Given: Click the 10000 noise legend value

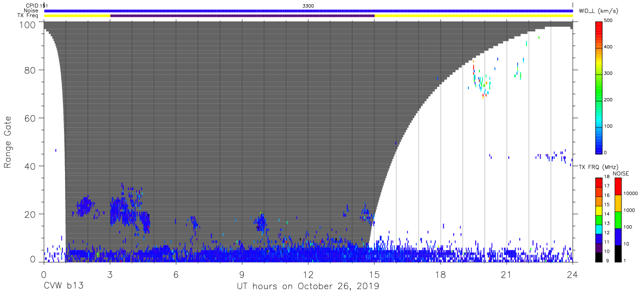Looking at the screenshot, I should (630, 193).
